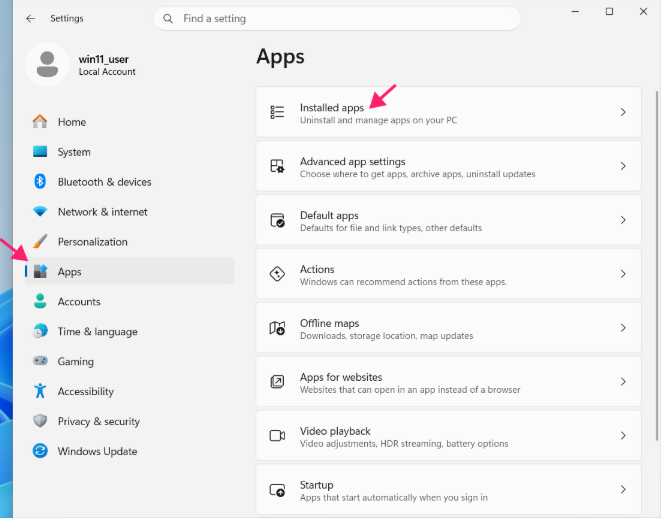Click the win11_user profile avatar
This screenshot has width=661, height=518.
[x=47, y=64]
